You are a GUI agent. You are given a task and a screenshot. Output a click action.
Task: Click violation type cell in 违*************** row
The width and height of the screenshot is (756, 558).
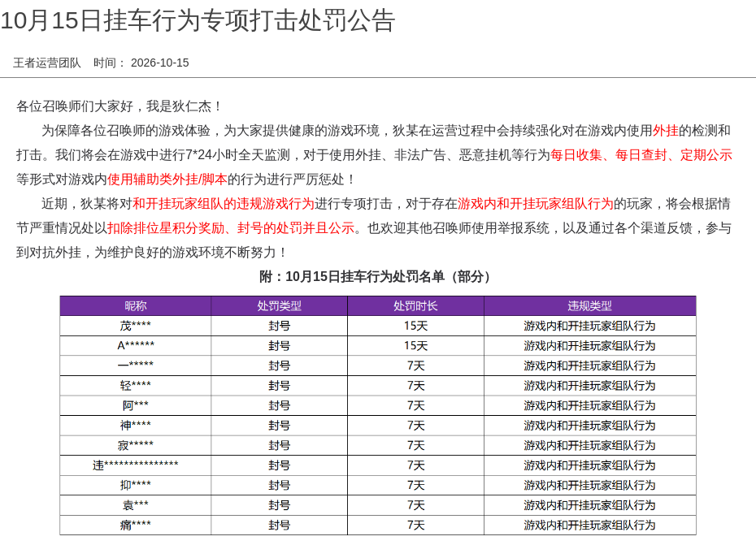click(589, 465)
